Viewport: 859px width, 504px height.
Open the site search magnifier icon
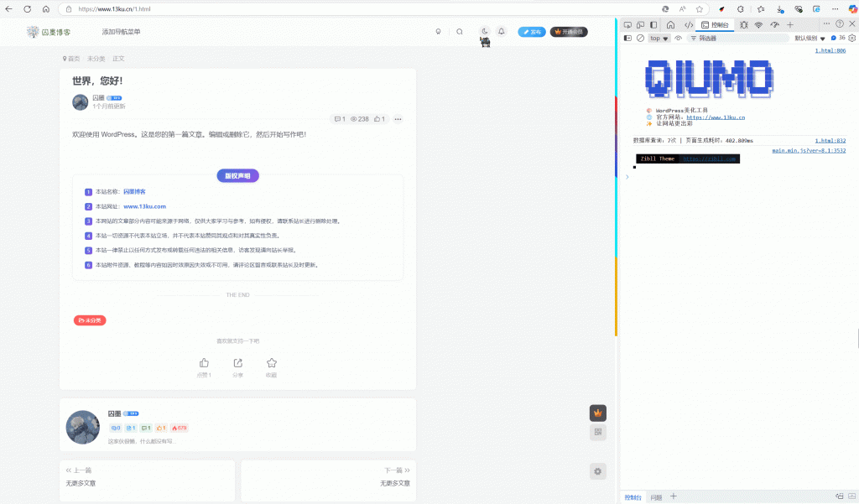coord(459,32)
